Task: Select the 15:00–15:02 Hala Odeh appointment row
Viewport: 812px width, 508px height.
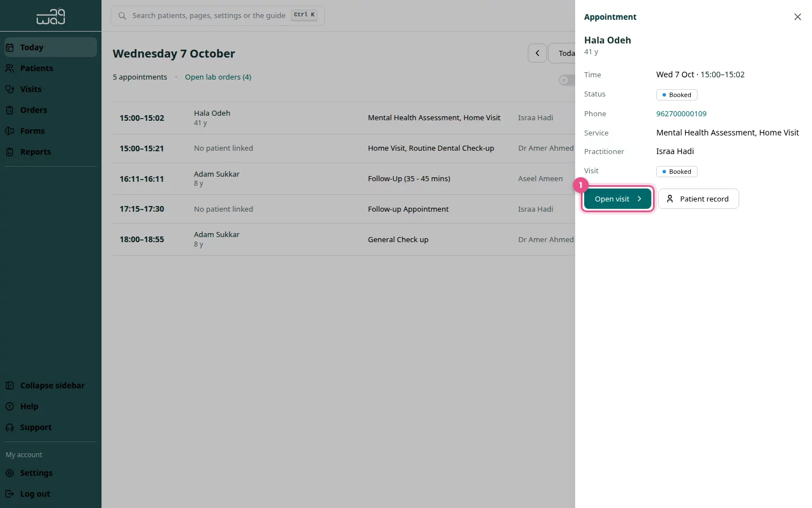Action: tap(344, 118)
